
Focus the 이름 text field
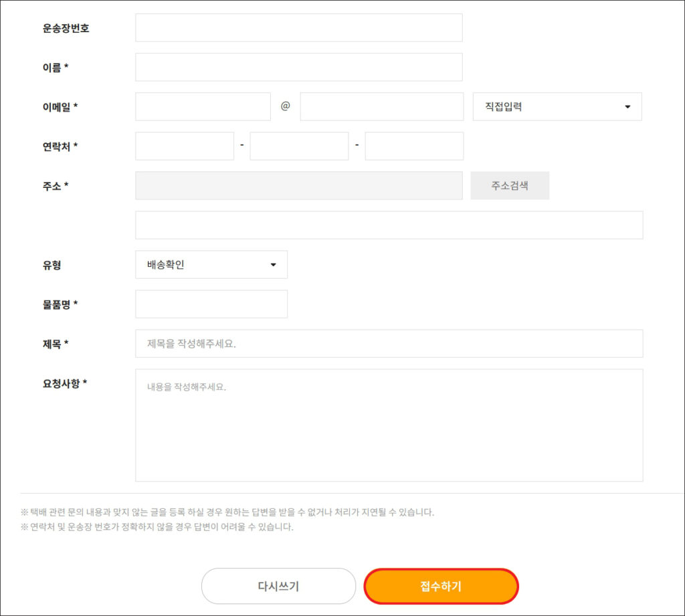point(299,67)
